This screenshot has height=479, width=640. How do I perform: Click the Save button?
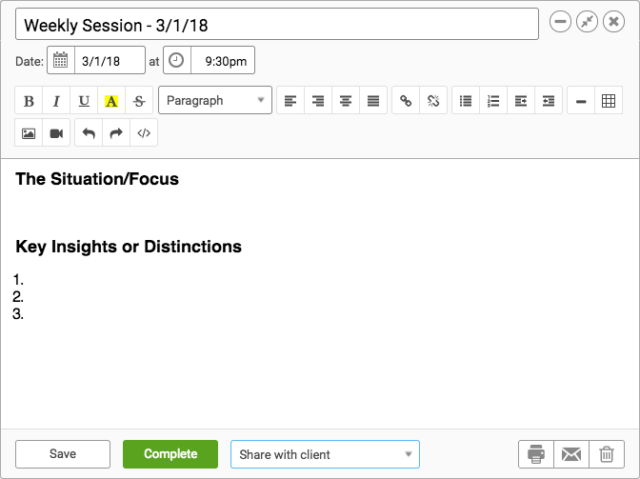click(63, 454)
